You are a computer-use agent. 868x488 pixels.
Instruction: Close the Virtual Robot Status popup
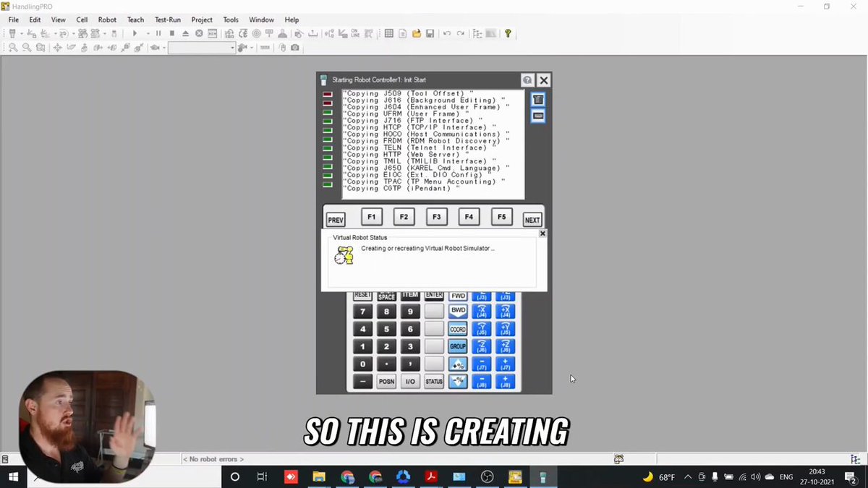(x=542, y=234)
